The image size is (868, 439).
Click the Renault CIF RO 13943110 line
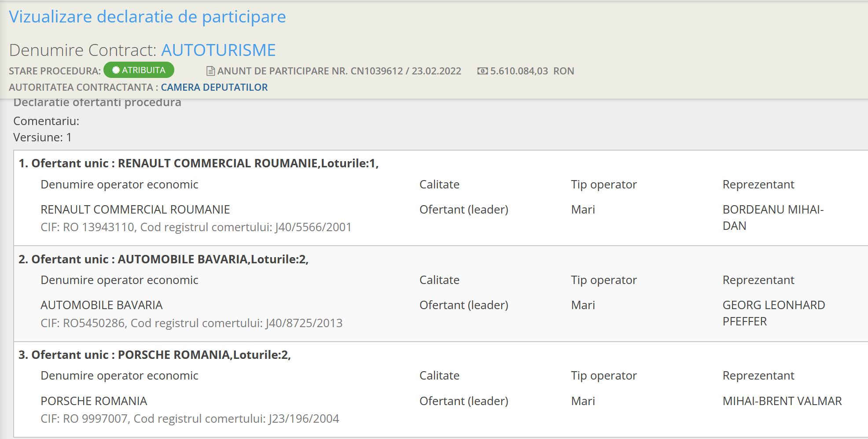(x=196, y=227)
